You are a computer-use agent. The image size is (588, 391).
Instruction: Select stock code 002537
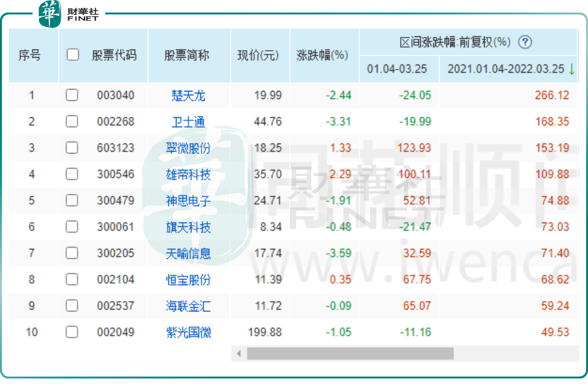pos(115,305)
